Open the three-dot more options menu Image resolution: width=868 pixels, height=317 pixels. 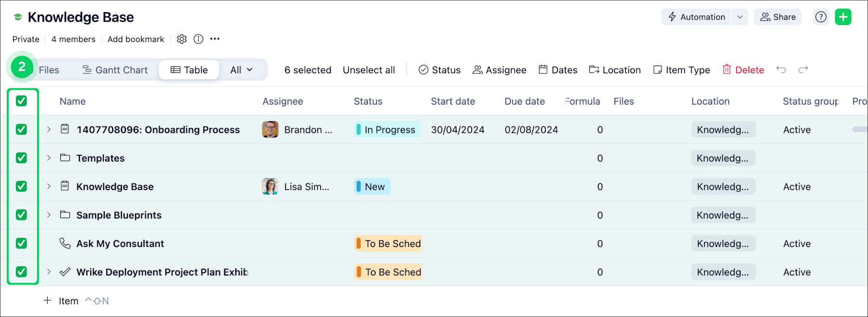[215, 39]
